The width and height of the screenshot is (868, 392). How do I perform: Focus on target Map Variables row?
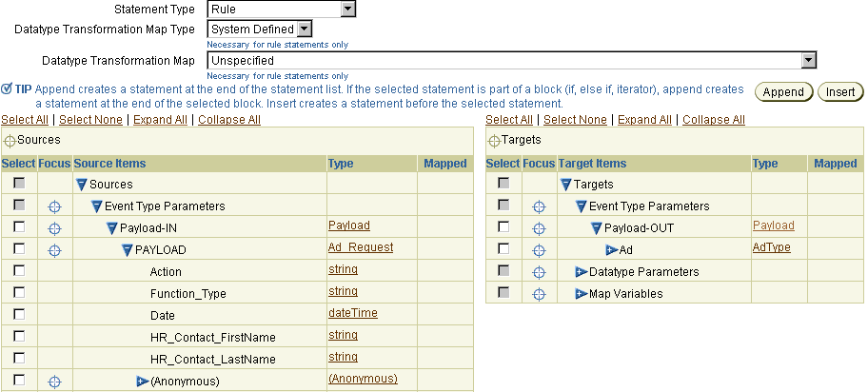coord(539,294)
